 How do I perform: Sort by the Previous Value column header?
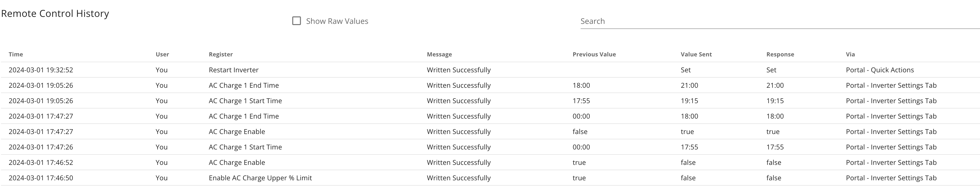point(594,54)
